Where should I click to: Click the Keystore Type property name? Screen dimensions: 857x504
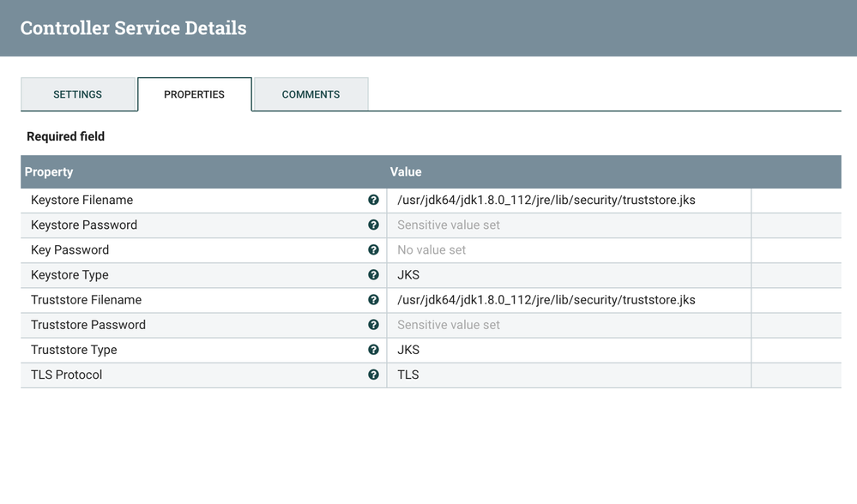tap(69, 274)
